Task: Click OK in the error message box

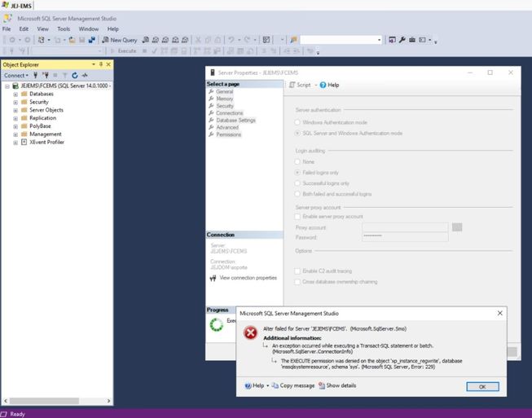Action: 482,386
